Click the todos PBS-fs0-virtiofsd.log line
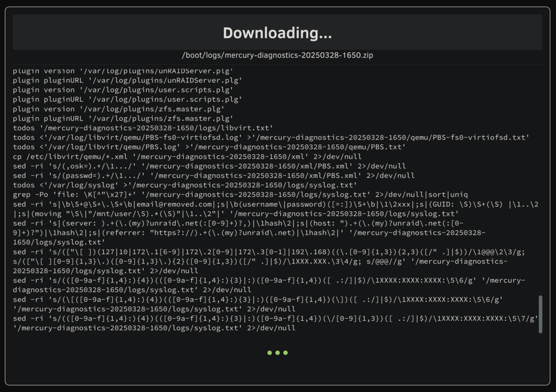The image size is (556, 392). (x=271, y=138)
